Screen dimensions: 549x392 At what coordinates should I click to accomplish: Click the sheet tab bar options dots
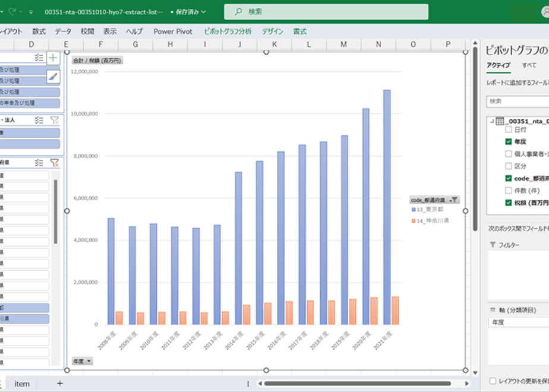[x=248, y=384]
